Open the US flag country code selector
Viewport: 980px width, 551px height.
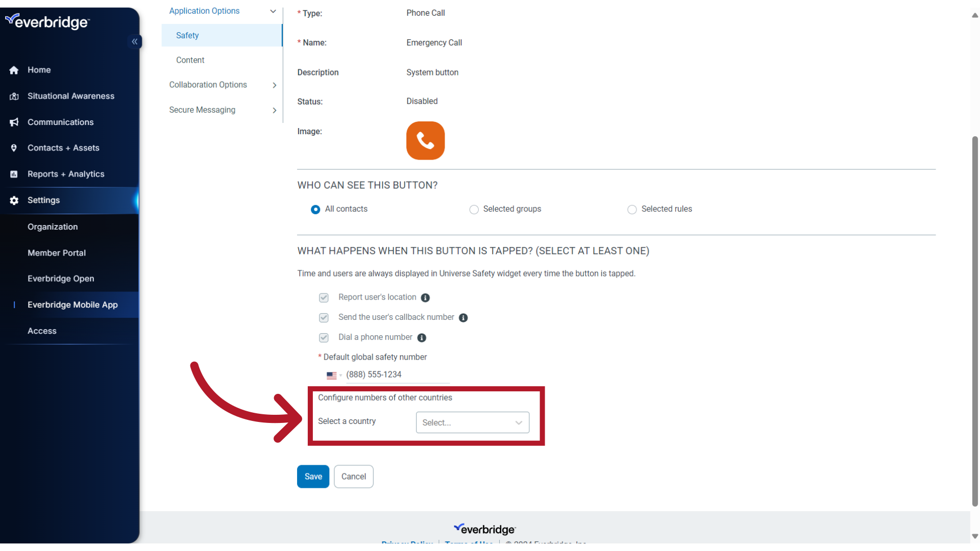pos(334,375)
